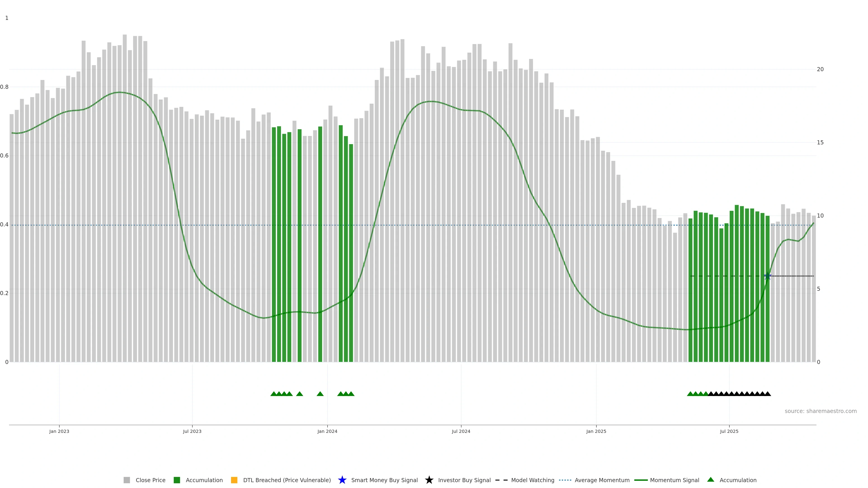The width and height of the screenshot is (868, 488).
Task: Hide the Momentum Signal series via its label
Action: click(674, 480)
